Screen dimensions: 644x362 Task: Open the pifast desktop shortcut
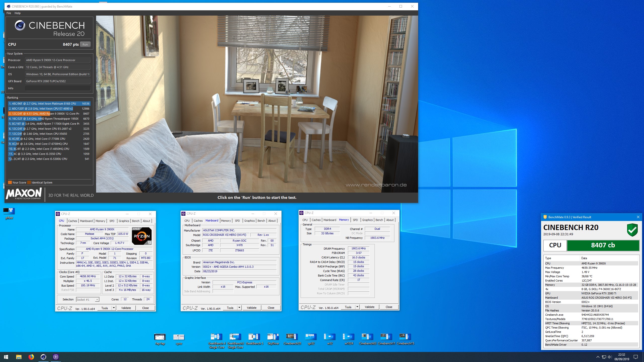tap(9, 213)
